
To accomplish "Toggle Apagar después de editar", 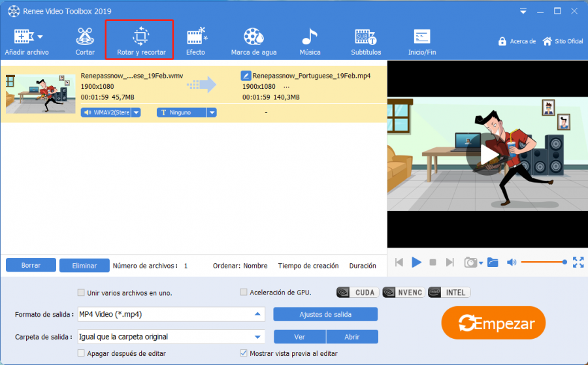I will tap(81, 353).
